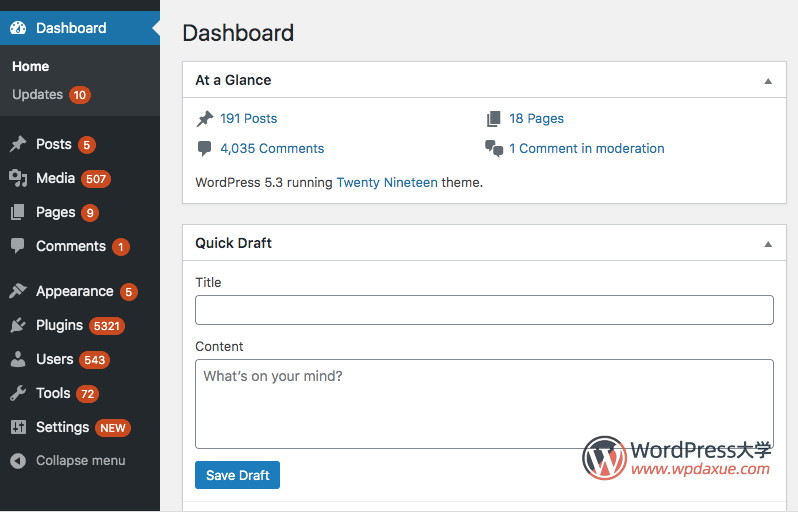
Task: Click the Media library icon
Action: [x=18, y=178]
